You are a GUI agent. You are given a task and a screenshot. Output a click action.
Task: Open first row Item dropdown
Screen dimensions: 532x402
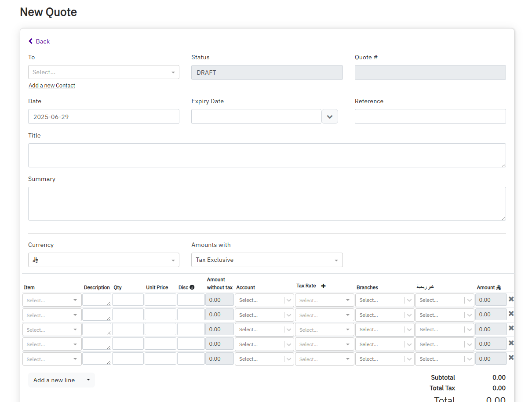52,301
